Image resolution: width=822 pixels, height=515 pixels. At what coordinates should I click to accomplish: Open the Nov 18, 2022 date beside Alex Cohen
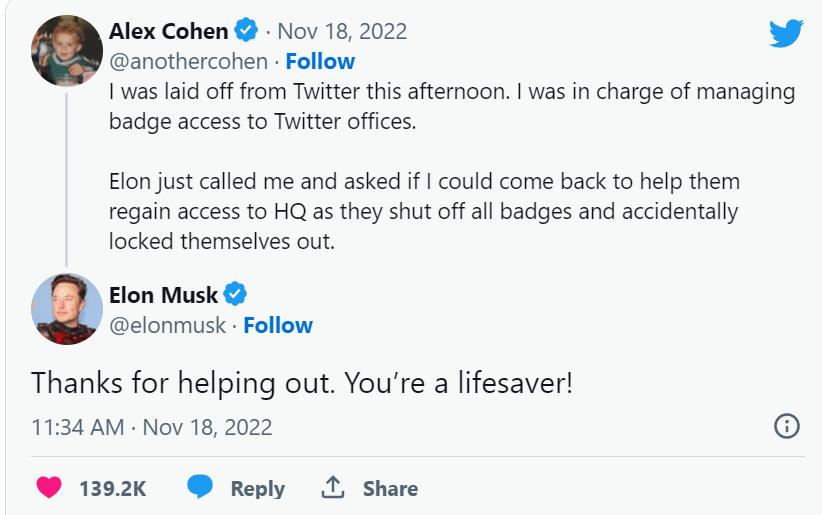pos(342,31)
